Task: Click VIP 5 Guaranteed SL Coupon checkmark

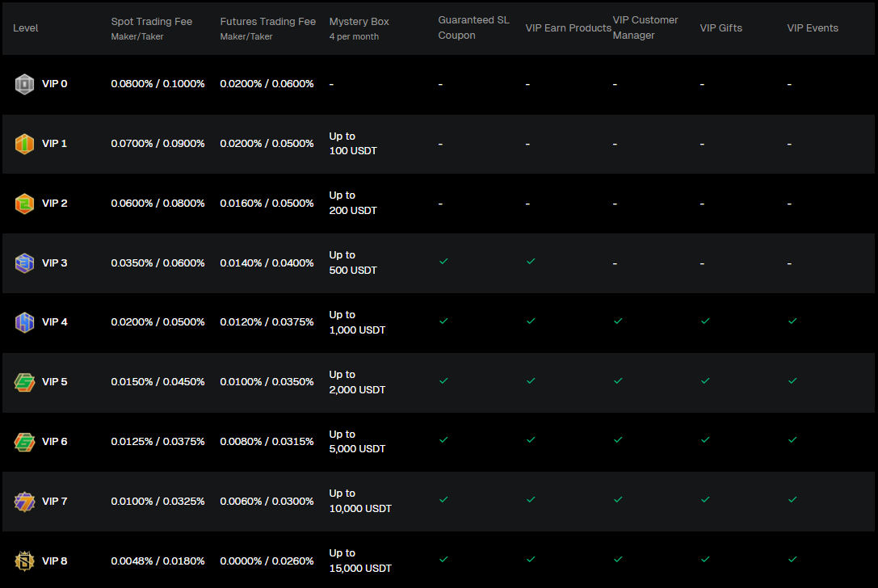Action: point(443,380)
